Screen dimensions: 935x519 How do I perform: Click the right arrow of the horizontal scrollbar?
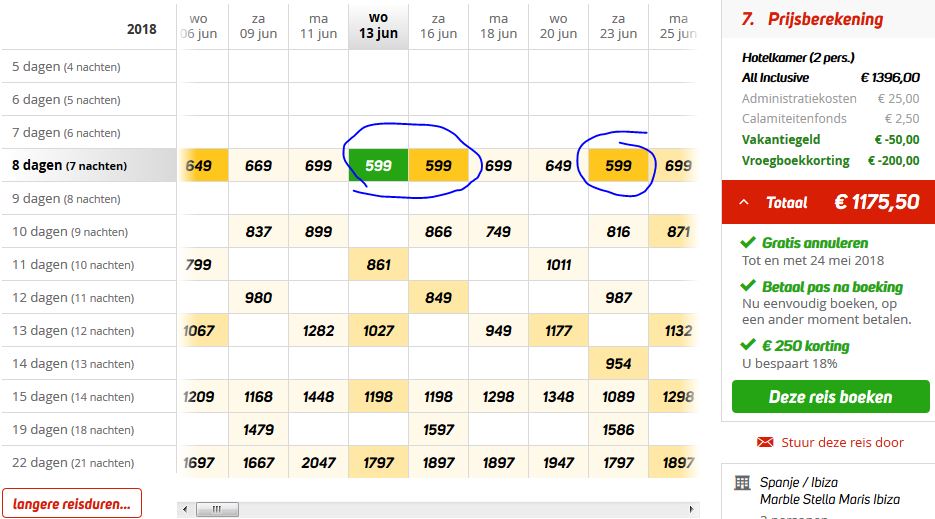coord(691,509)
